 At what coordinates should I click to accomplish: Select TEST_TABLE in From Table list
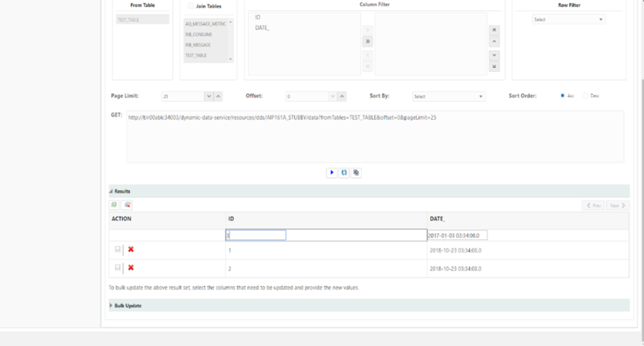click(143, 19)
